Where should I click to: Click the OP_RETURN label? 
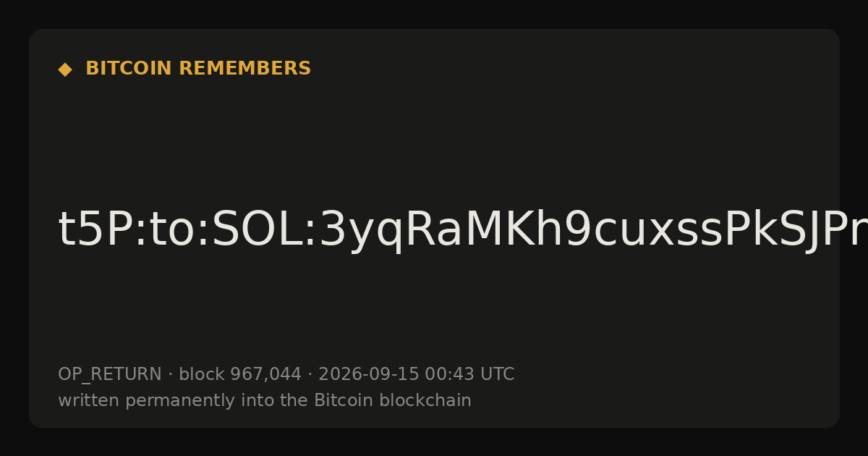(110, 375)
